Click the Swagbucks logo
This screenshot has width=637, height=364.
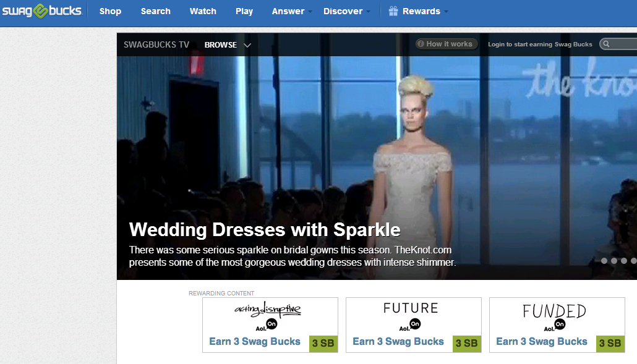pos(42,11)
